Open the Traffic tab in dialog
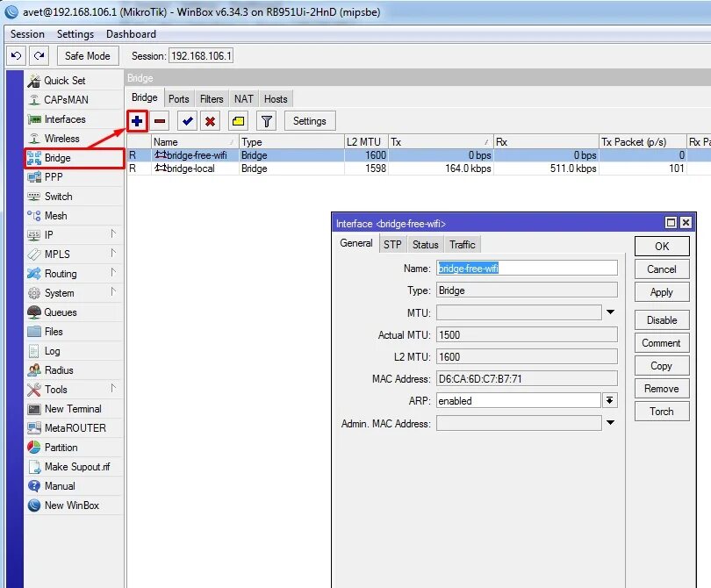The width and height of the screenshot is (711, 588). 462,245
